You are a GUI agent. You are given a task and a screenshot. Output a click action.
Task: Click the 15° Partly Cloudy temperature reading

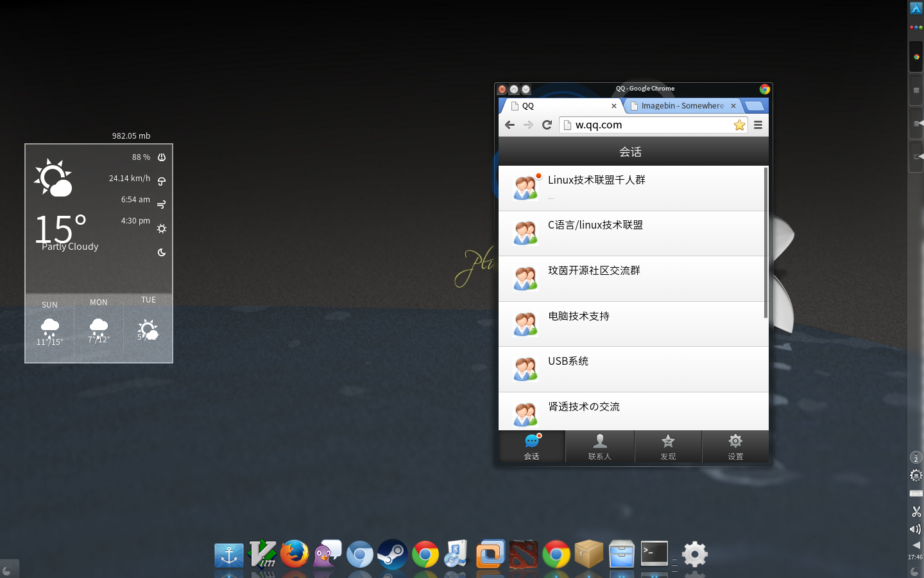coord(66,232)
